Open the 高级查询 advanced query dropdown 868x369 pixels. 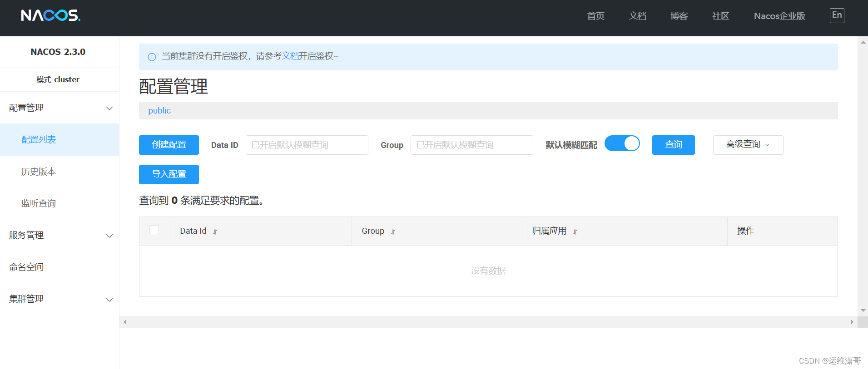click(x=748, y=145)
